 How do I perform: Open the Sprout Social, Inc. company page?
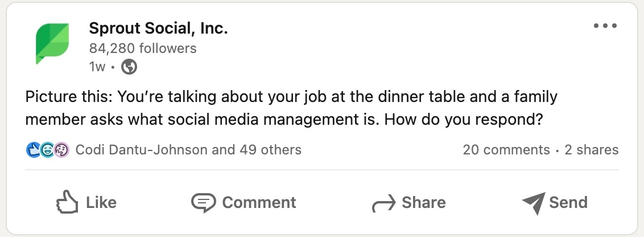point(158,29)
